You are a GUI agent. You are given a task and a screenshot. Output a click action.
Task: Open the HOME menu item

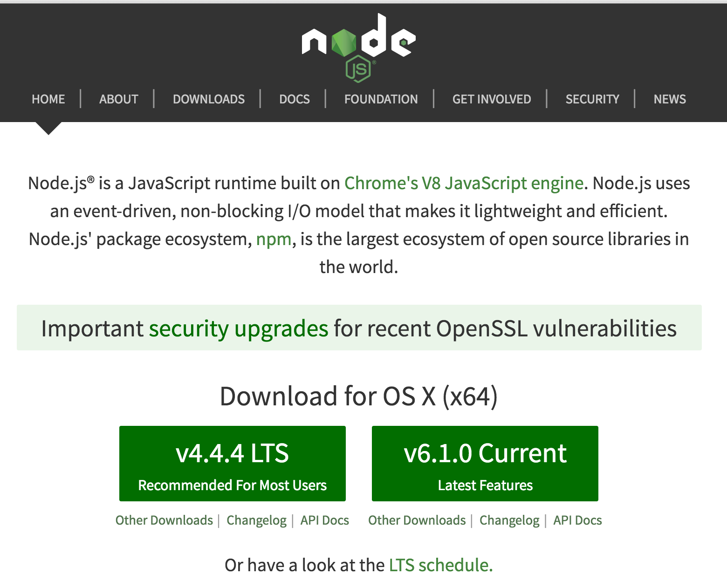point(48,99)
